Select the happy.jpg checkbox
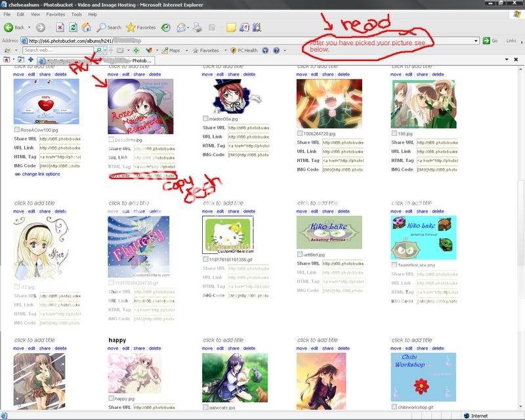 tap(111, 398)
